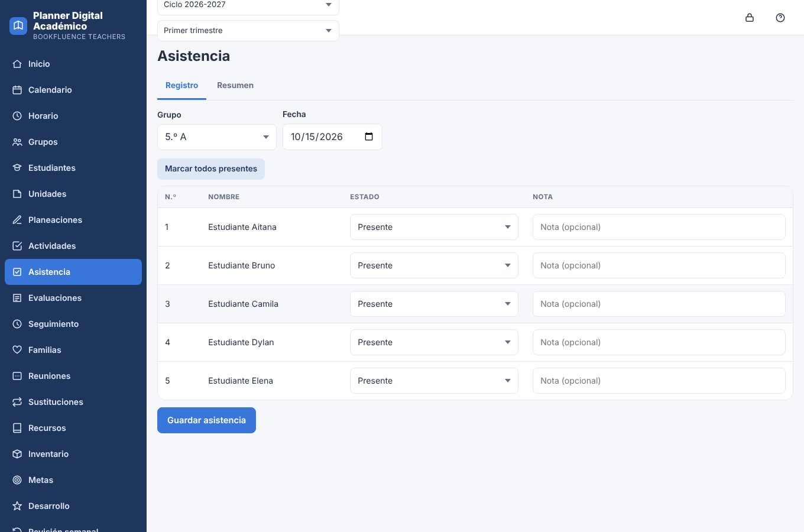Image resolution: width=804 pixels, height=532 pixels.
Task: Open Recursos in the sidebar
Action: [73, 428]
